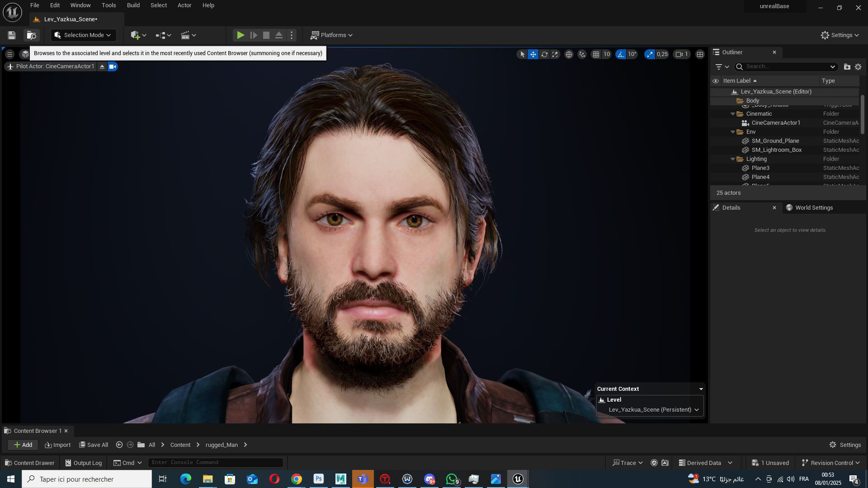Switch to the Details tab
The height and width of the screenshot is (488, 868).
tap(731, 208)
